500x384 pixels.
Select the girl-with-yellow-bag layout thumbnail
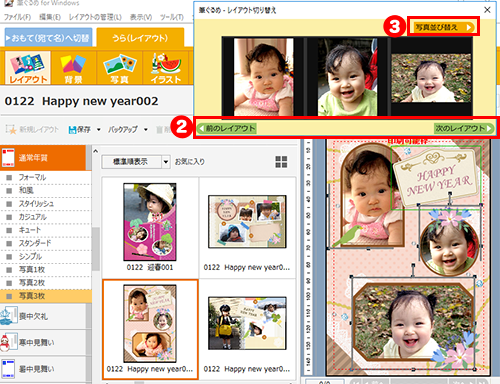tap(247, 323)
